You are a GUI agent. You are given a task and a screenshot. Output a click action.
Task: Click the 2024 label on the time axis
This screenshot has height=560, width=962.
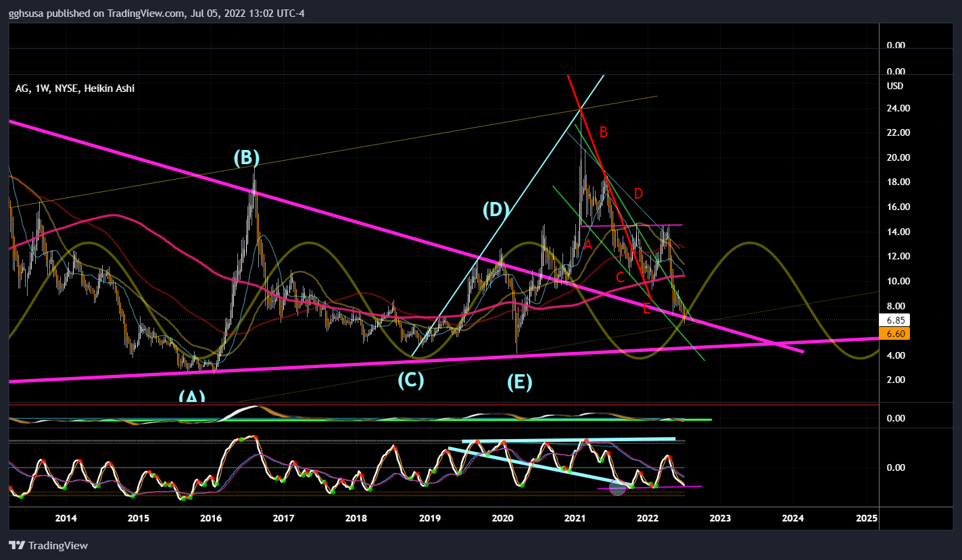[792, 518]
